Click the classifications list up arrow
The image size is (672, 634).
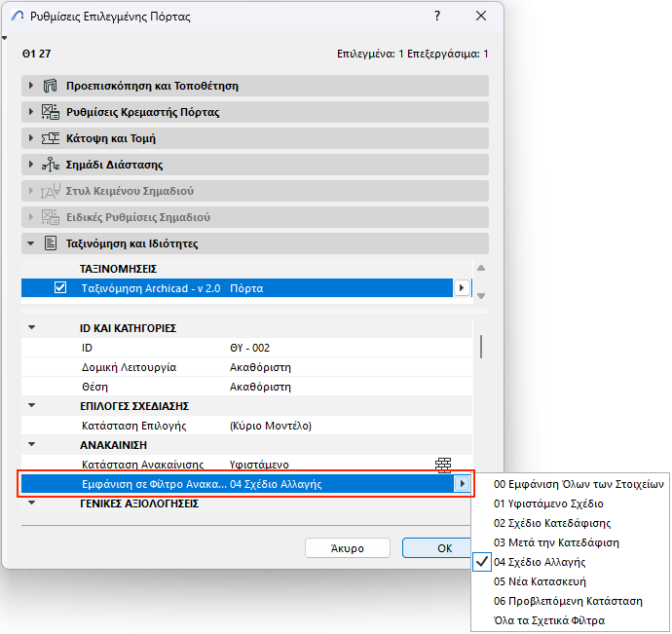[481, 269]
